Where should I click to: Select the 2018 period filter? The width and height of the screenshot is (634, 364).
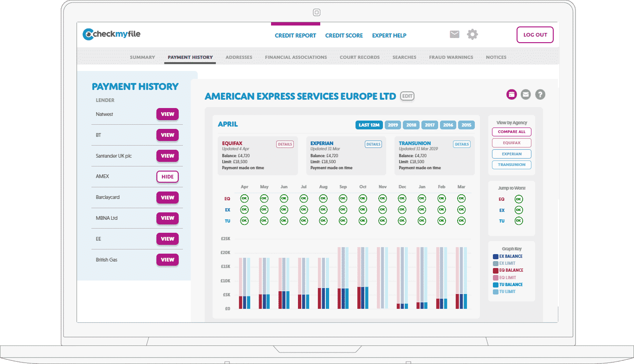click(411, 125)
